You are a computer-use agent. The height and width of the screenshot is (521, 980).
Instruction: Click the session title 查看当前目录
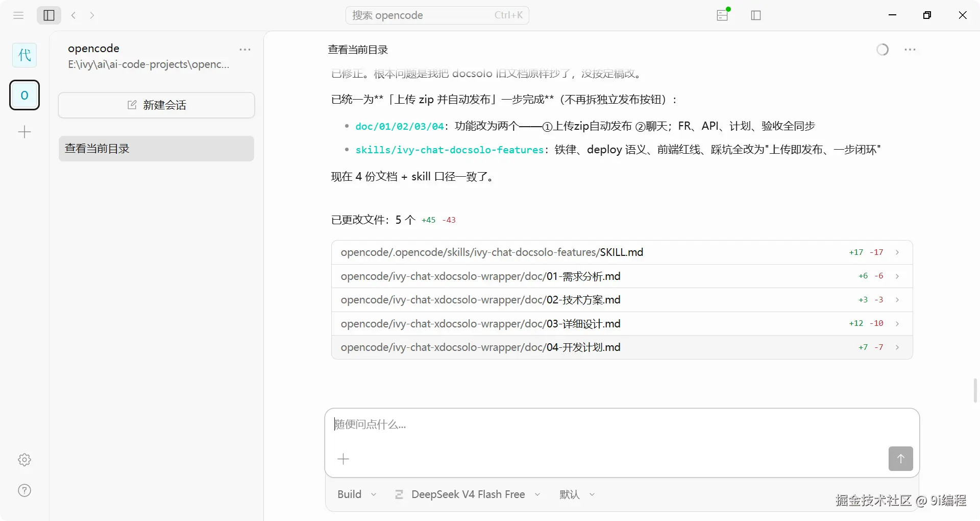[x=358, y=50]
